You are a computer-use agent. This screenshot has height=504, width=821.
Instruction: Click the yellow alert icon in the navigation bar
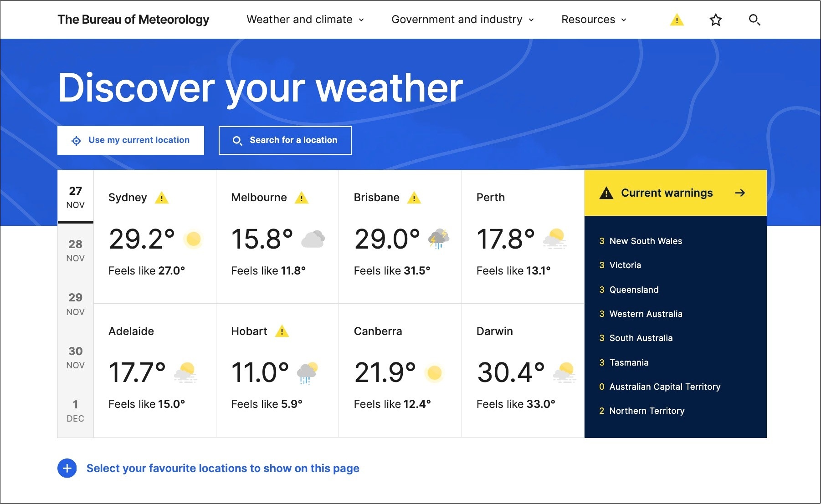(676, 20)
